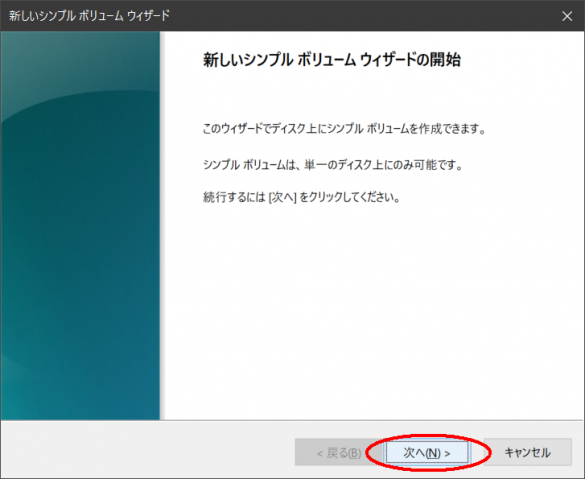Close the wizard with the X icon

567,16
